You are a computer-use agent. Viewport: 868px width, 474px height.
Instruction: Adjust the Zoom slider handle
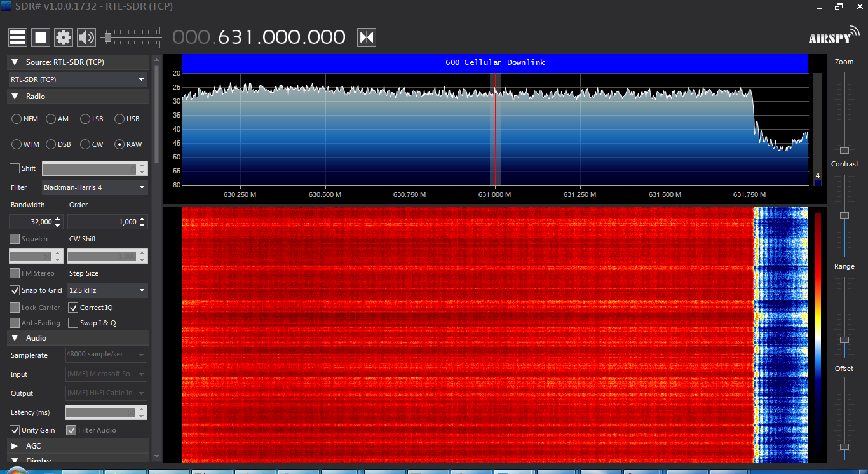tap(844, 151)
